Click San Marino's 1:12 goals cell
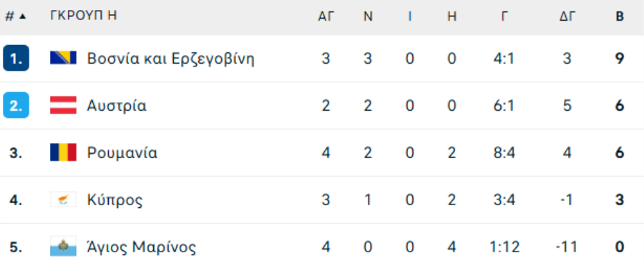The height and width of the screenshot is (268, 644). click(504, 247)
